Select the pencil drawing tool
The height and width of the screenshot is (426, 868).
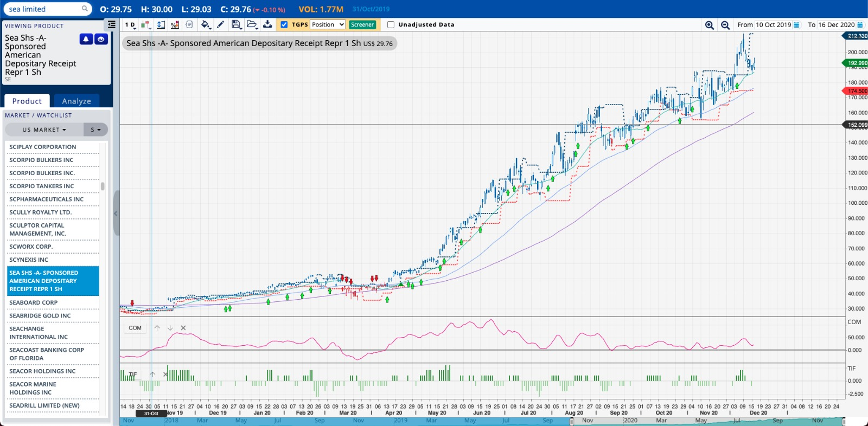pyautogui.click(x=220, y=24)
